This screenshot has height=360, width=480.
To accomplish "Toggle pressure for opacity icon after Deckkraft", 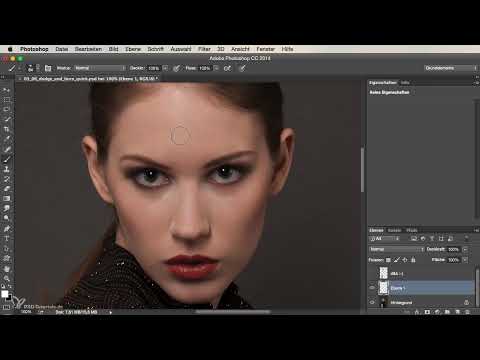I will pyautogui.click(x=176, y=68).
